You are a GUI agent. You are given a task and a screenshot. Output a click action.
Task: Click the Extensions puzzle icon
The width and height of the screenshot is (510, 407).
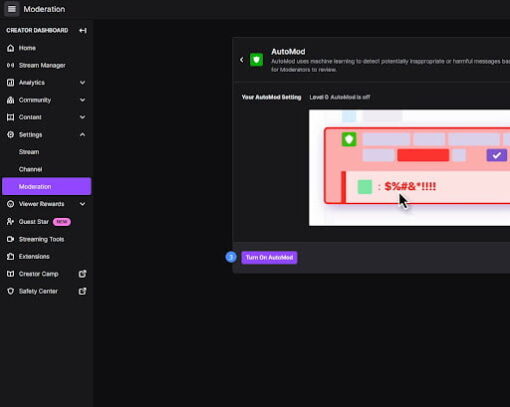coord(11,257)
